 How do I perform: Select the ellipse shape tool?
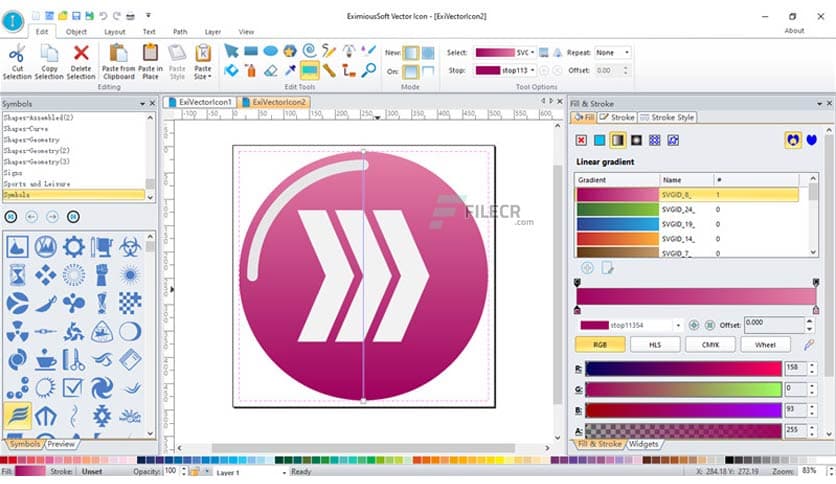[270, 51]
